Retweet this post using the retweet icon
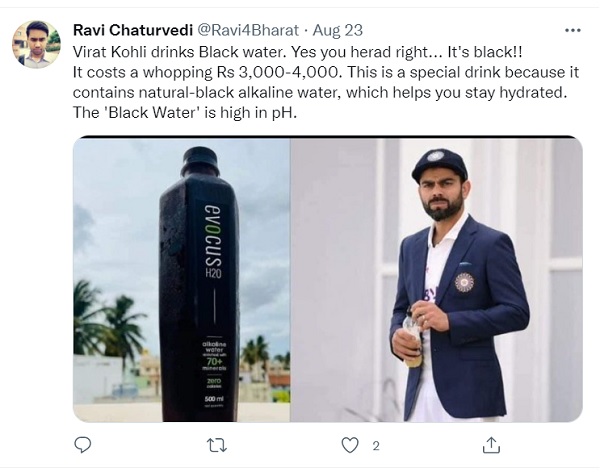600x472 pixels. 216,444
